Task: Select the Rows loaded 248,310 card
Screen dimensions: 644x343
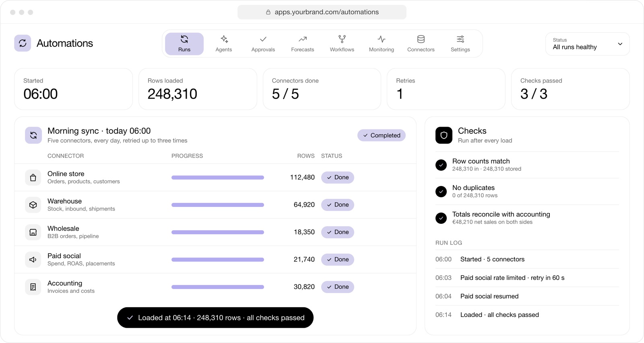Action: coord(198,89)
